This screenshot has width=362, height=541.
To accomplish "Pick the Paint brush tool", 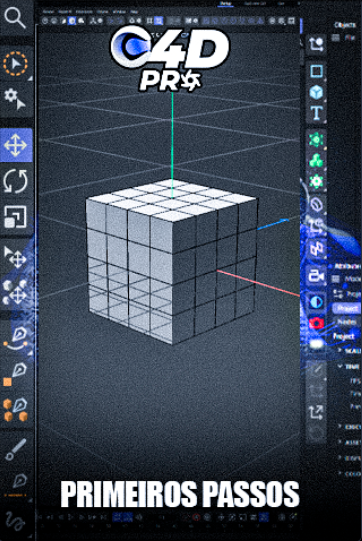I will (16, 450).
